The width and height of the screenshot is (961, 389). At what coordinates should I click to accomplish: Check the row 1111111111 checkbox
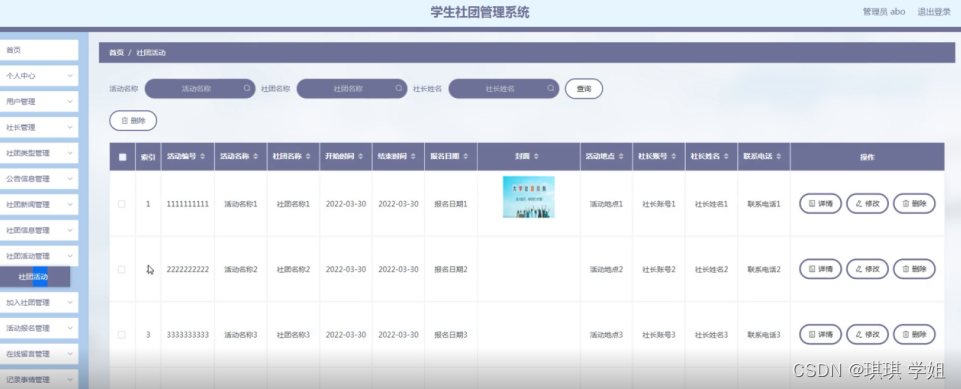tap(121, 204)
